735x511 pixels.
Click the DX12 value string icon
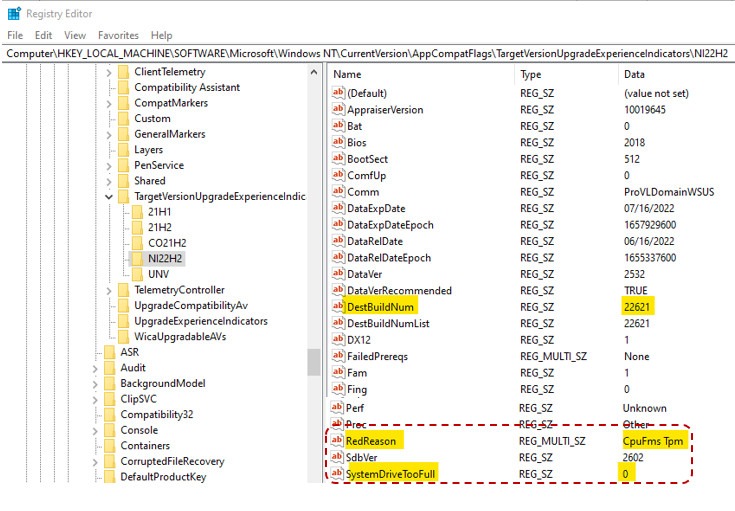(x=338, y=339)
